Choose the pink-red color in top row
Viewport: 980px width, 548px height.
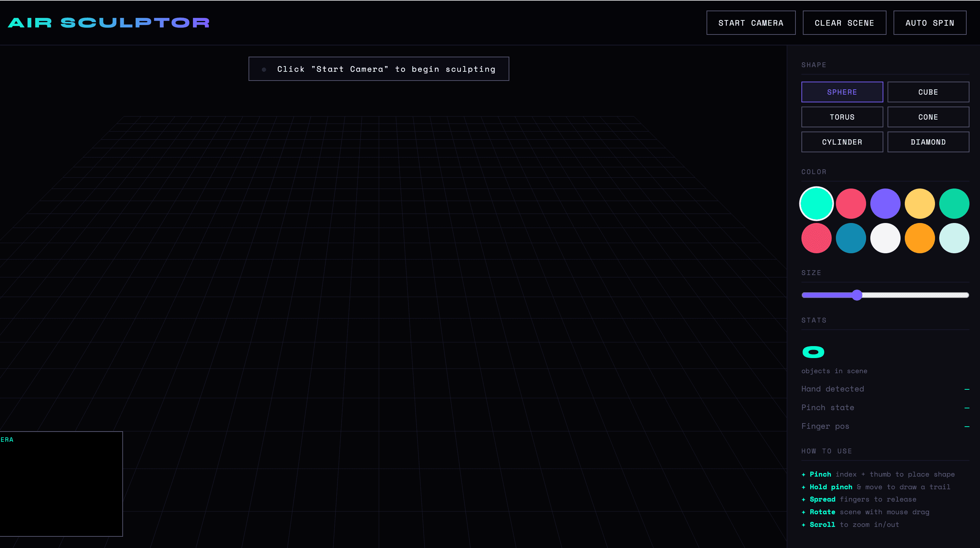[851, 204]
